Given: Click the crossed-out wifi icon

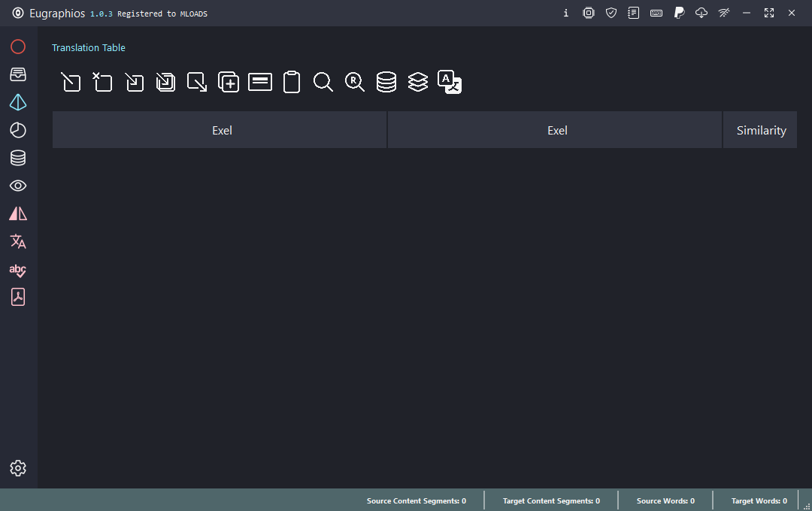Looking at the screenshot, I should [x=724, y=13].
